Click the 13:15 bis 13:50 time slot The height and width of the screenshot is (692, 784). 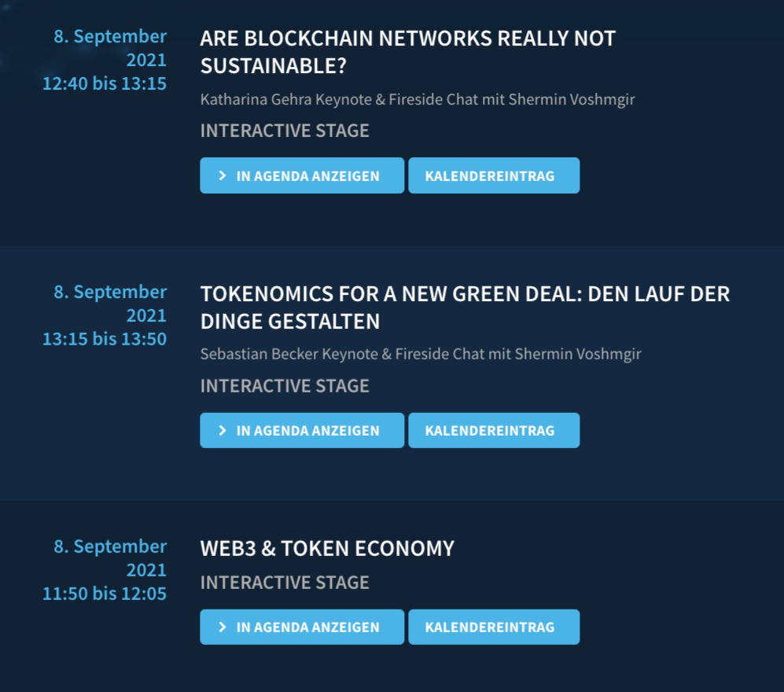click(x=105, y=339)
